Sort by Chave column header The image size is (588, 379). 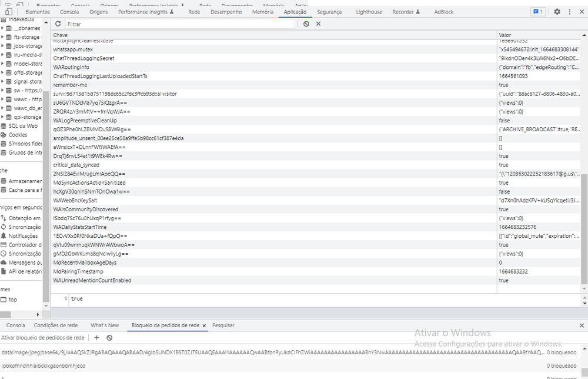pos(274,35)
